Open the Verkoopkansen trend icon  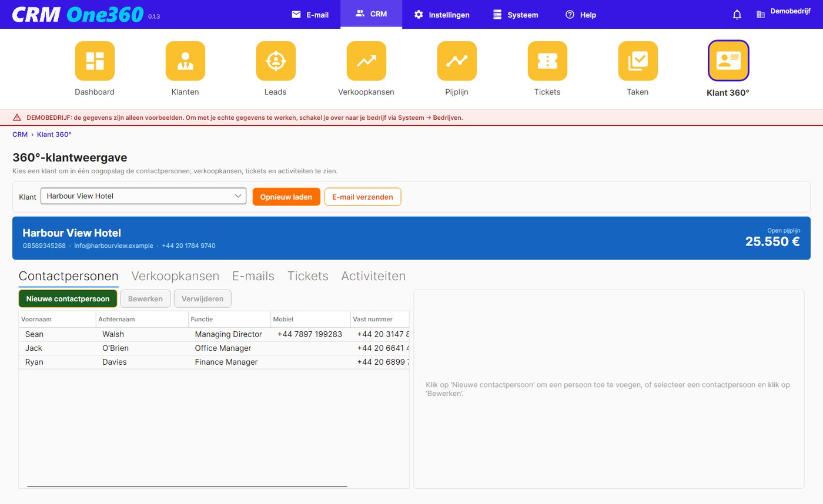(366, 61)
